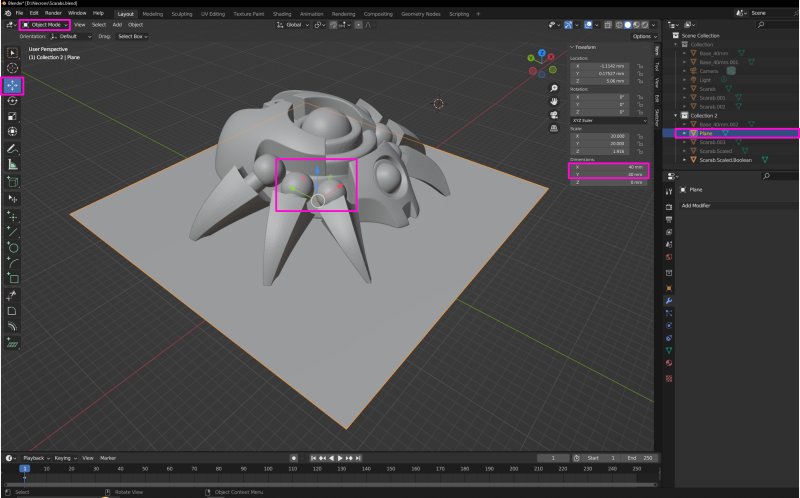Switch to the Sculpting workspace tab
This screenshot has height=498, width=800.
coord(182,14)
